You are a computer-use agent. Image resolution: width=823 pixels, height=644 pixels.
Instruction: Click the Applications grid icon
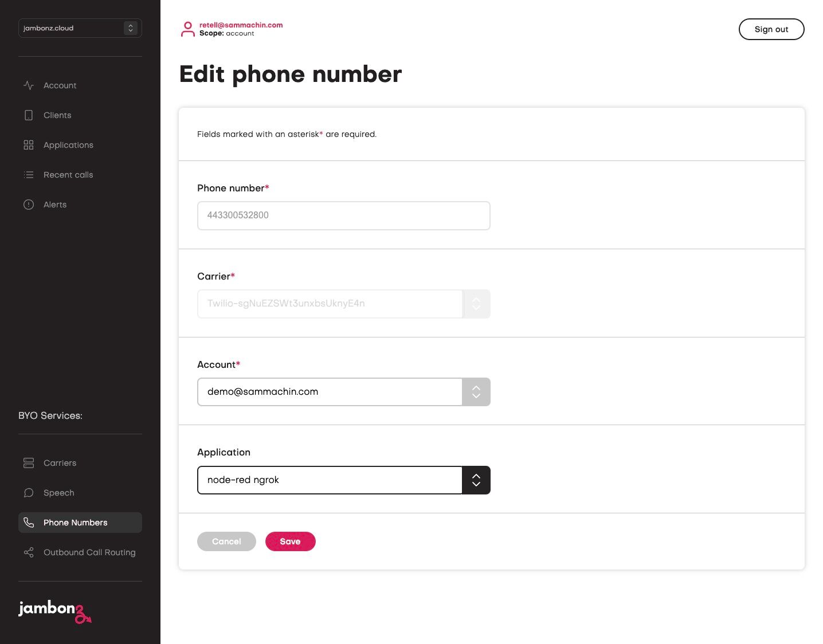coord(29,145)
